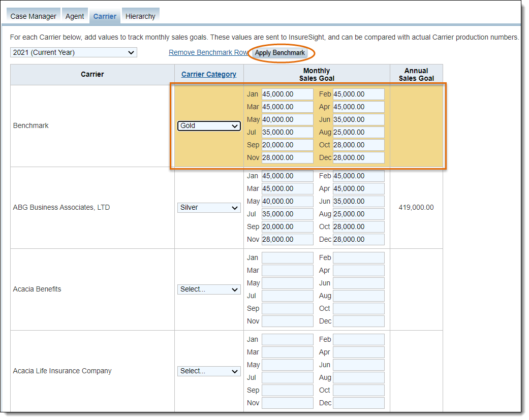Click ABG Business Associates Feb goal field
The width and height of the screenshot is (529, 420).
pyautogui.click(x=358, y=176)
